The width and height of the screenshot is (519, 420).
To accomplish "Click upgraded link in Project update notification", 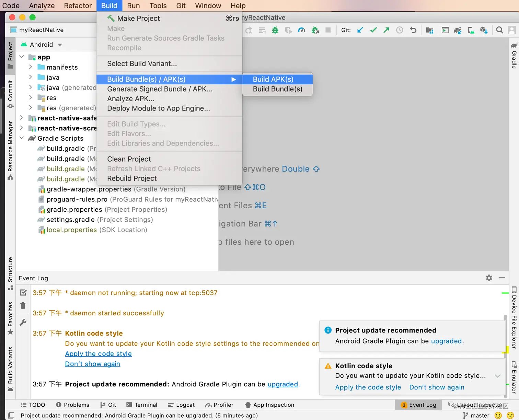I will pos(447,341).
